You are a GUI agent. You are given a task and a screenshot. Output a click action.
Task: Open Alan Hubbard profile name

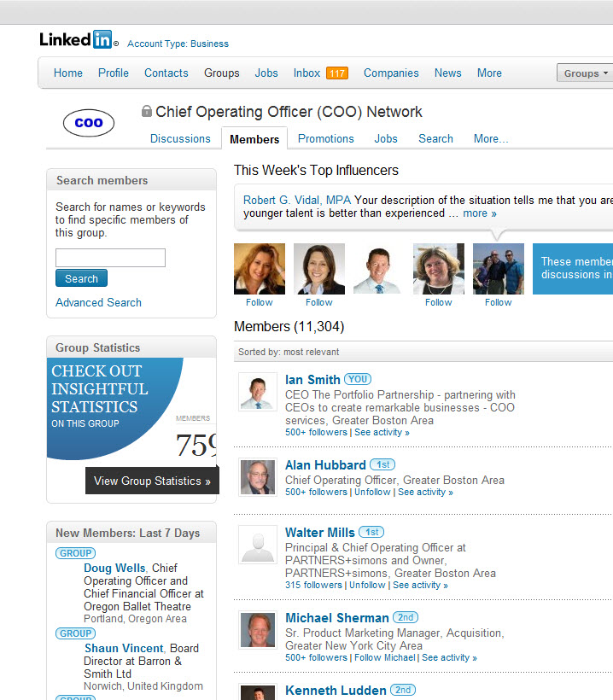325,464
